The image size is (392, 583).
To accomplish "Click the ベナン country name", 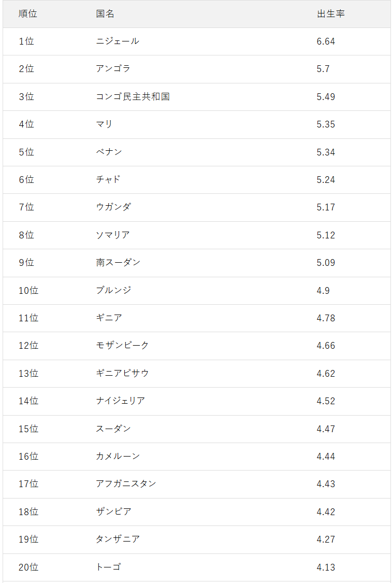I will tap(109, 152).
